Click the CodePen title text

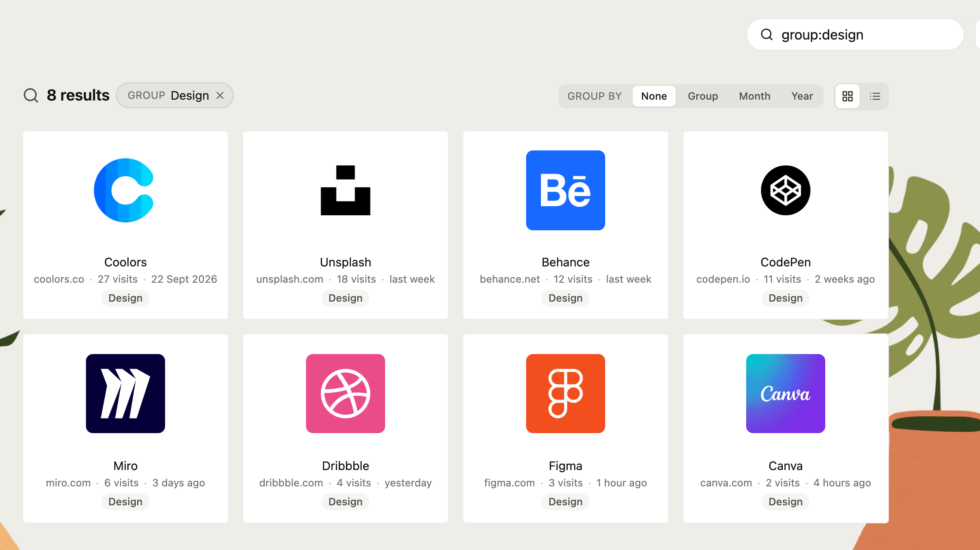[x=786, y=262]
